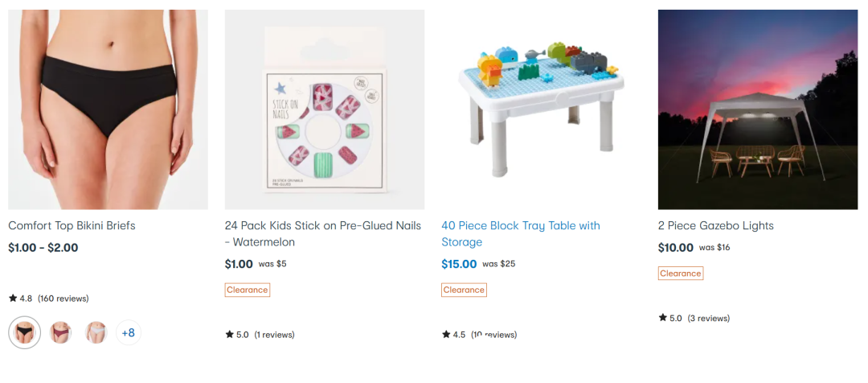Click Clearance badge under the nails product

pos(248,290)
